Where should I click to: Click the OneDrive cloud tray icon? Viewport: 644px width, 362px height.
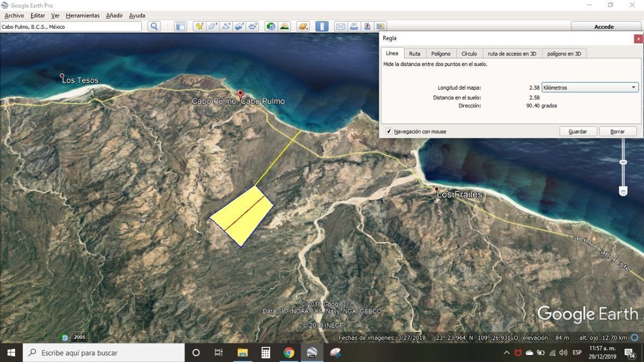click(x=529, y=352)
